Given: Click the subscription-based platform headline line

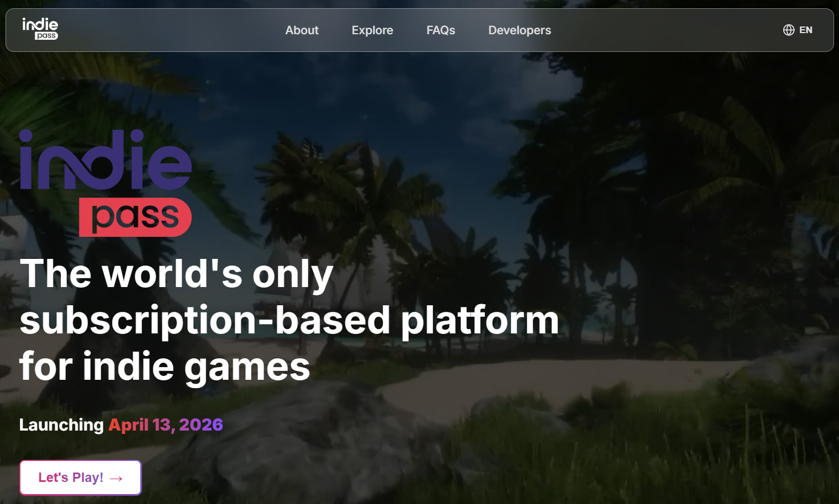Looking at the screenshot, I should tap(289, 320).
